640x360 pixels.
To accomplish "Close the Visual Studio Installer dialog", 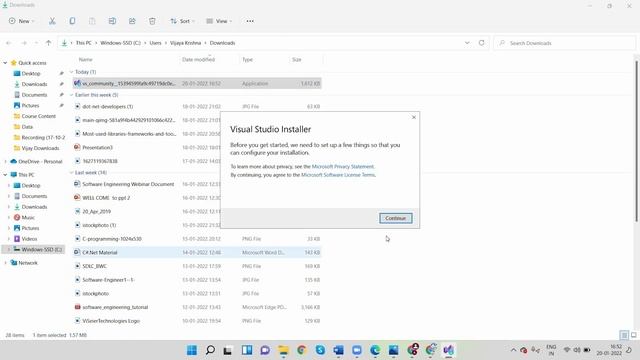I will click(x=413, y=117).
